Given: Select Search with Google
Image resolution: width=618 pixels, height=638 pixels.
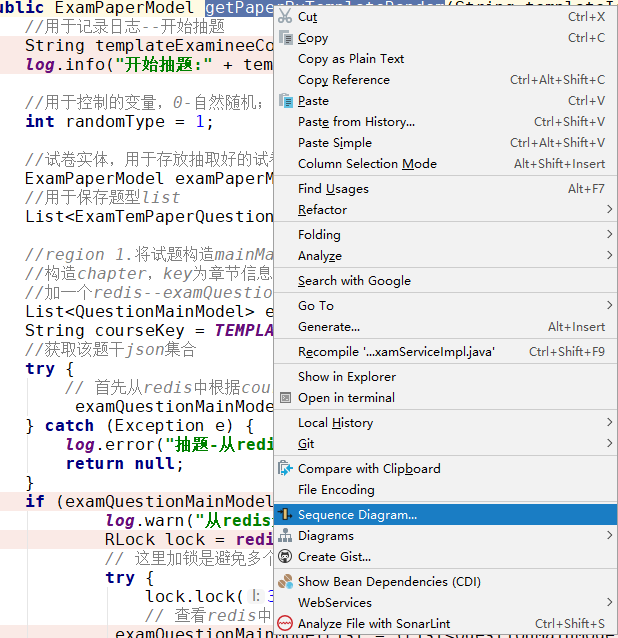Looking at the screenshot, I should pyautogui.click(x=445, y=280).
